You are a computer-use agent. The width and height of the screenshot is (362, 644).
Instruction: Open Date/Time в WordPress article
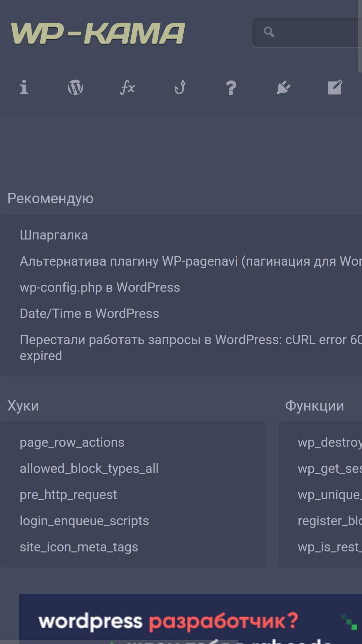[x=89, y=314]
